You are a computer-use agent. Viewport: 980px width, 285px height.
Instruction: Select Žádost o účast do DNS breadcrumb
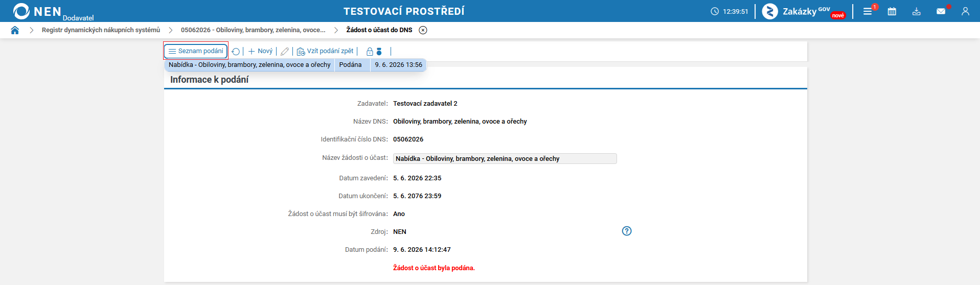tap(379, 30)
